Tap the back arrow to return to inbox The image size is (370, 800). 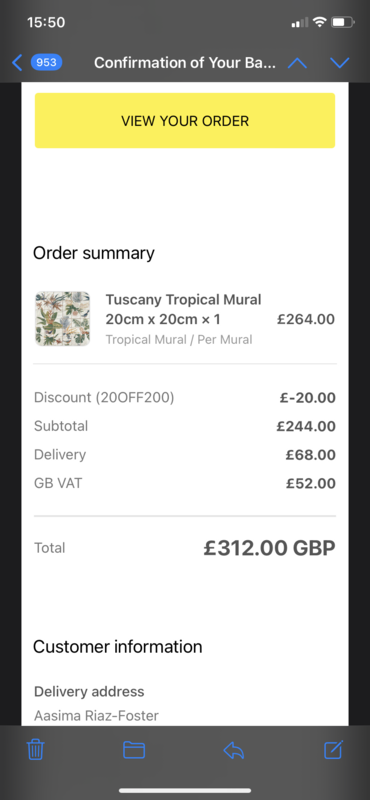(x=17, y=63)
